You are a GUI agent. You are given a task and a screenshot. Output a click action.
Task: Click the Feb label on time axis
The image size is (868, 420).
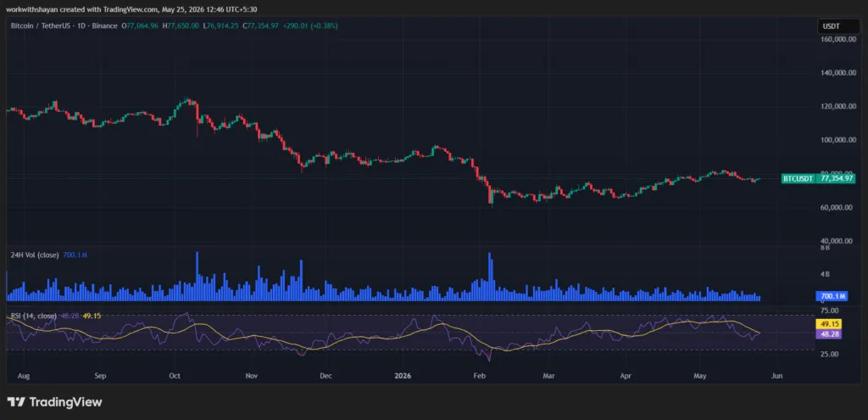480,376
